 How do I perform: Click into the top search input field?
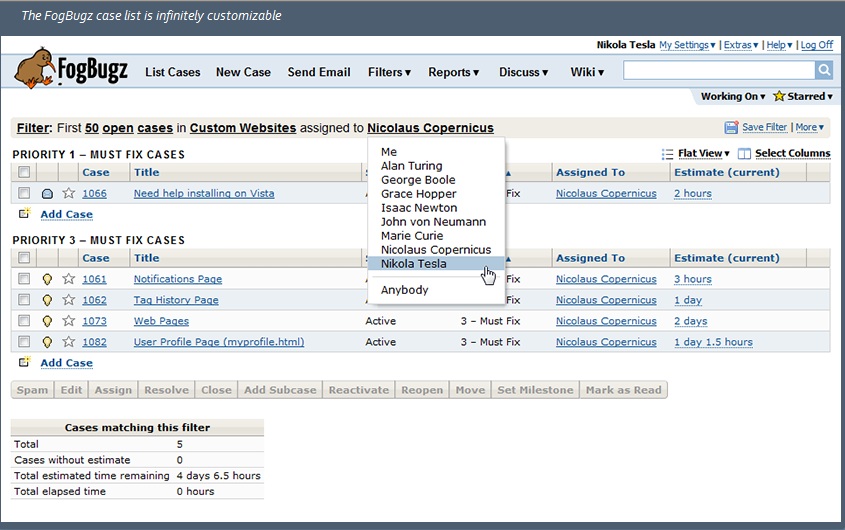point(719,70)
